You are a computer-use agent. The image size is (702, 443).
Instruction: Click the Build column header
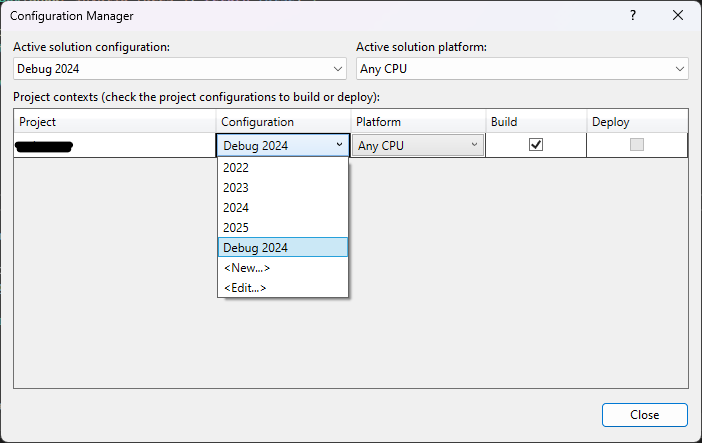pyautogui.click(x=536, y=121)
